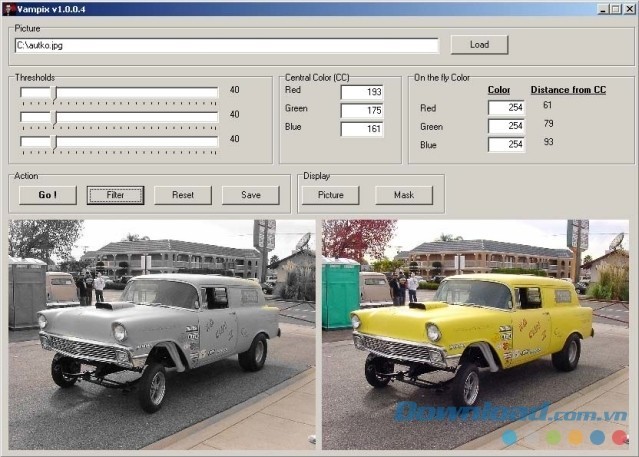The height and width of the screenshot is (457, 639).
Task: Click the picture file path field
Action: (x=227, y=45)
